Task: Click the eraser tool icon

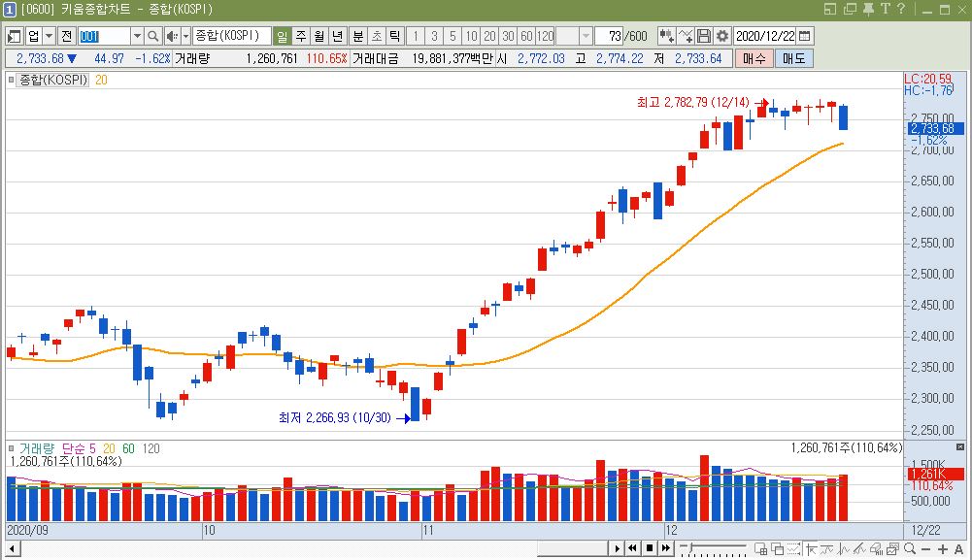Action: coord(876,549)
